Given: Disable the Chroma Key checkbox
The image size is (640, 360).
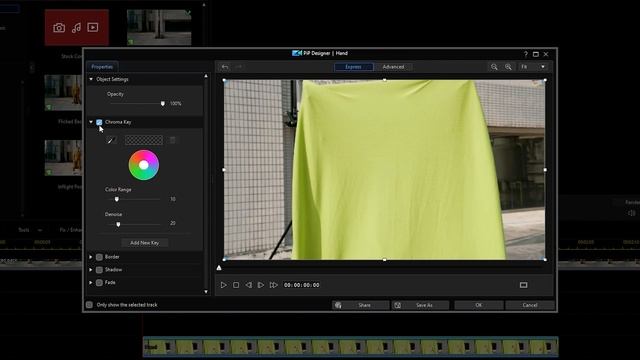Looking at the screenshot, I should pos(99,122).
